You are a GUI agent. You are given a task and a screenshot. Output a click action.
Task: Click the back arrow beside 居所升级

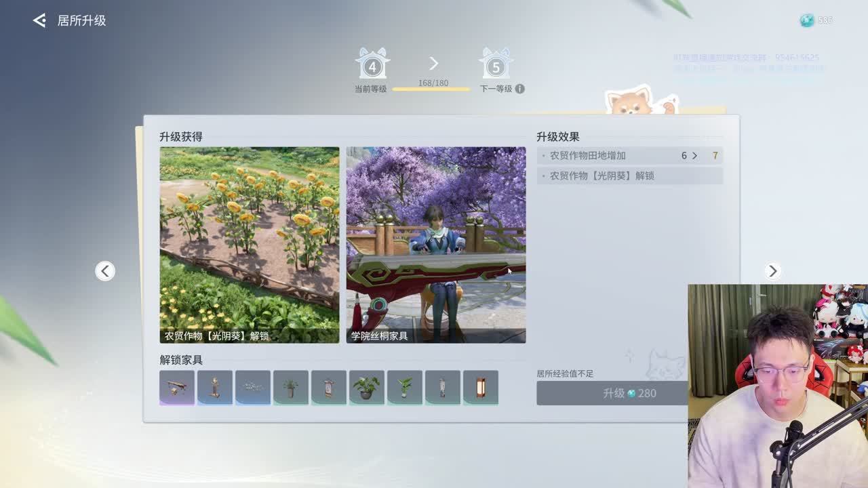[x=39, y=20]
